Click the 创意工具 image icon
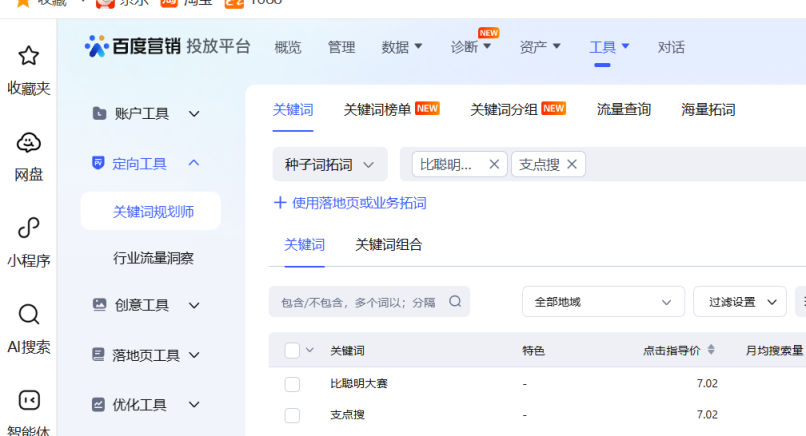 pos(99,304)
